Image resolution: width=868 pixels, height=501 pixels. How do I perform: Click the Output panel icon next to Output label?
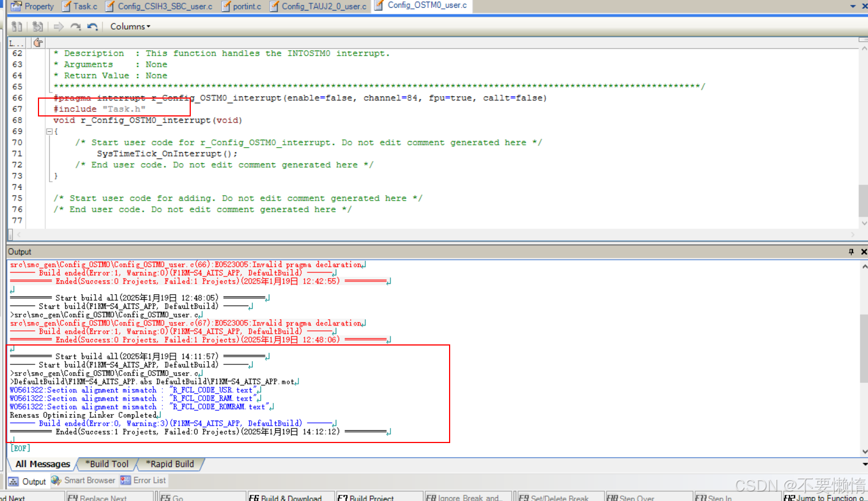pos(14,481)
